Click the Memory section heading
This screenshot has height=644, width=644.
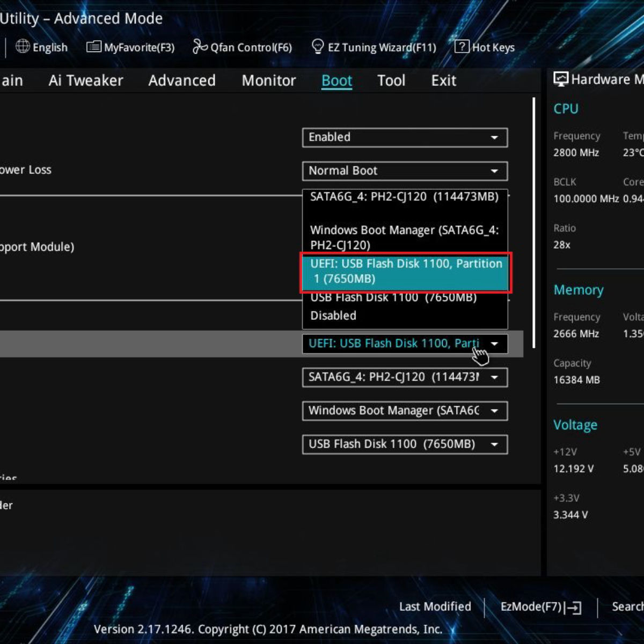tap(579, 290)
